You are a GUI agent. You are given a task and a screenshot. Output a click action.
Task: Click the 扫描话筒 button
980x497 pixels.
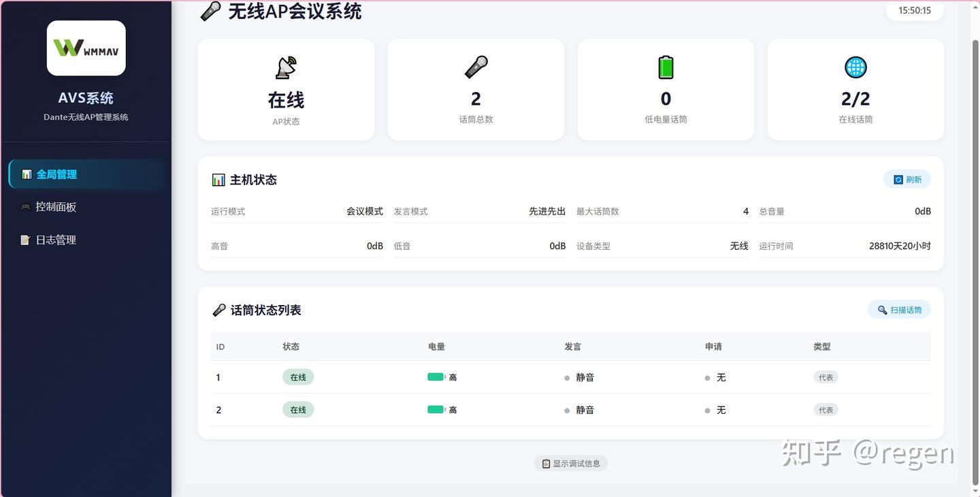click(x=899, y=310)
